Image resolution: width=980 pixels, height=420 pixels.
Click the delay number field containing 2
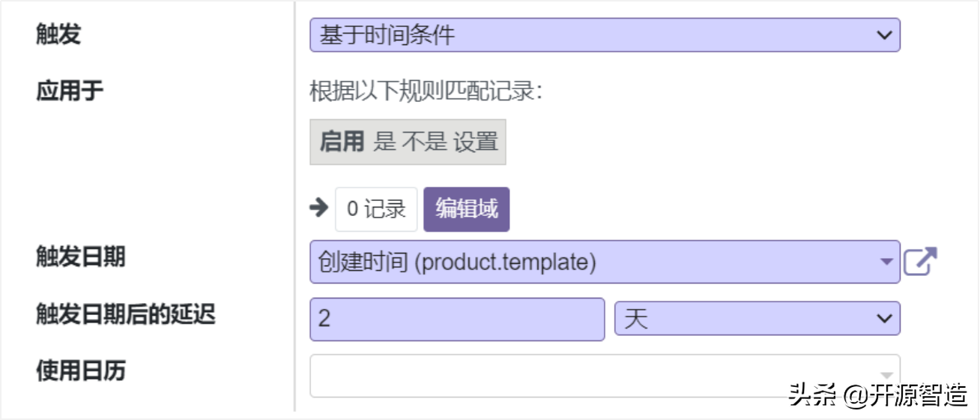point(456,319)
